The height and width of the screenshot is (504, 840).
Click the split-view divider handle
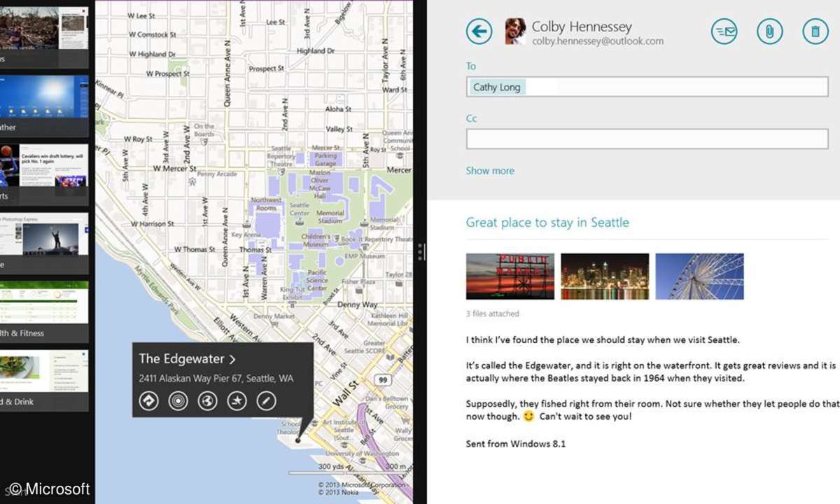tap(420, 252)
